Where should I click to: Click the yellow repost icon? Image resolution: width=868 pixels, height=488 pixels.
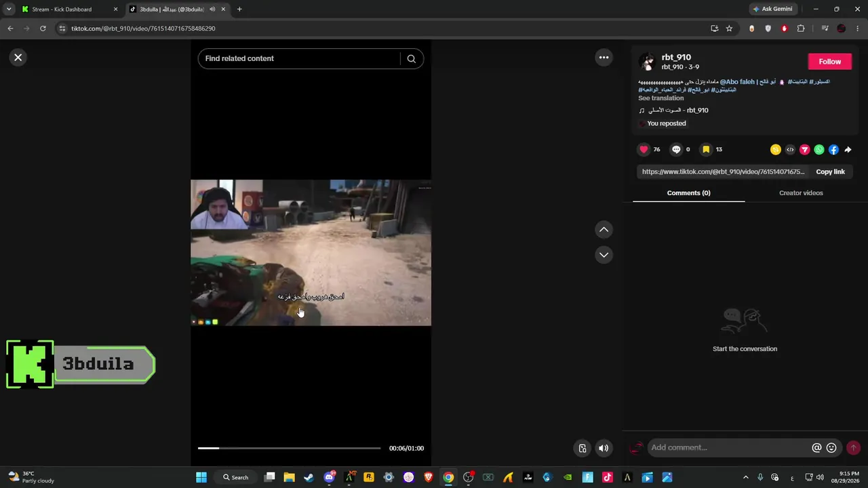776,150
